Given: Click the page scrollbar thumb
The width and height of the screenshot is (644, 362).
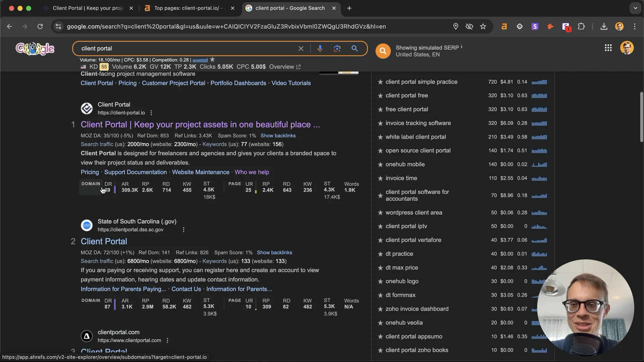Looking at the screenshot, I should point(641,117).
